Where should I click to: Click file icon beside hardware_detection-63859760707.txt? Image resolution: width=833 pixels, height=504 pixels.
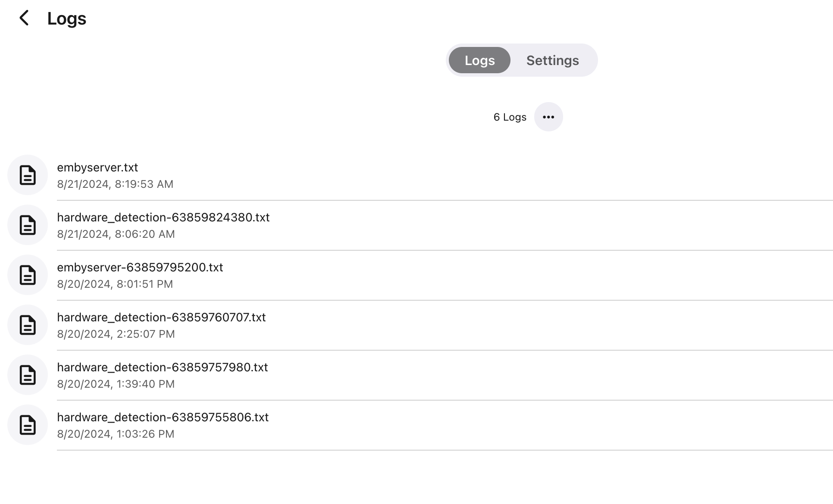point(28,325)
